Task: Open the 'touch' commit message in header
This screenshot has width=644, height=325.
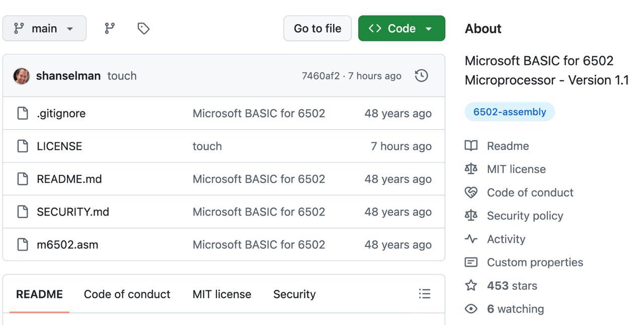Action: 122,76
